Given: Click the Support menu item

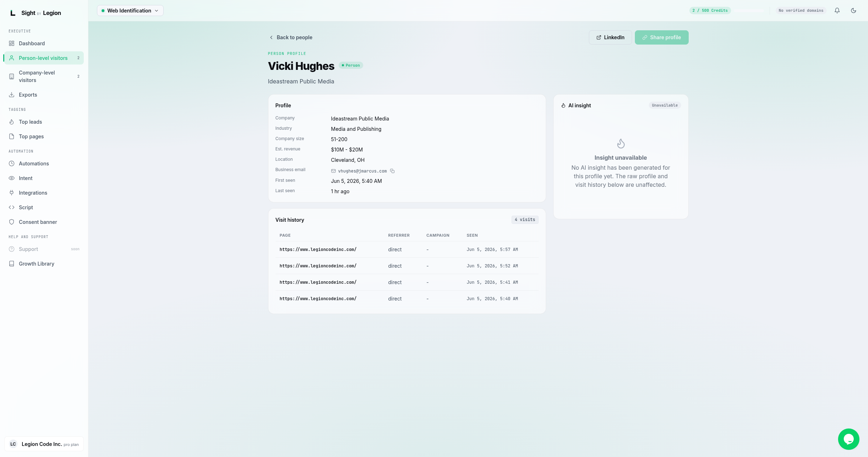Looking at the screenshot, I should click(x=44, y=249).
